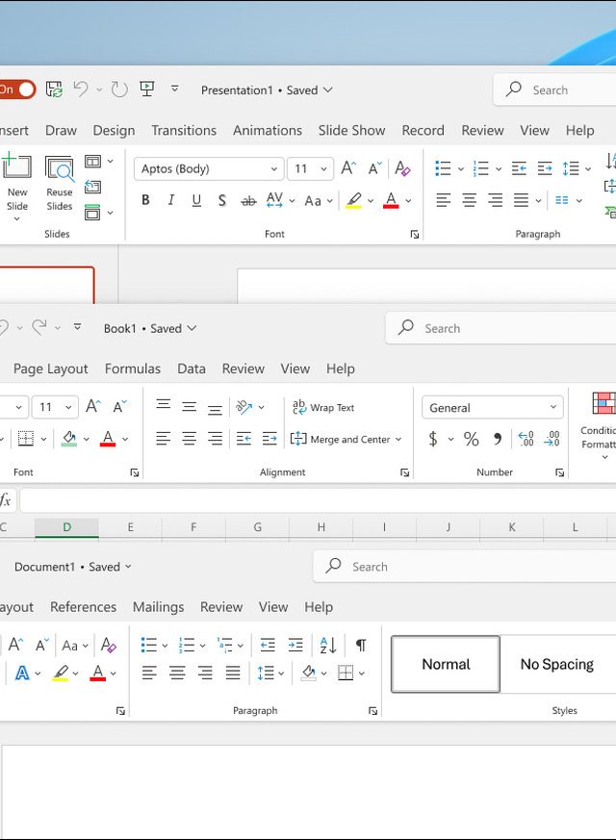Toggle Italic formatting in PowerPoint

point(171,200)
